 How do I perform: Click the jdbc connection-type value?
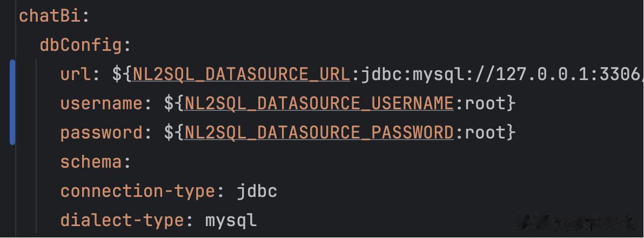pos(257,191)
